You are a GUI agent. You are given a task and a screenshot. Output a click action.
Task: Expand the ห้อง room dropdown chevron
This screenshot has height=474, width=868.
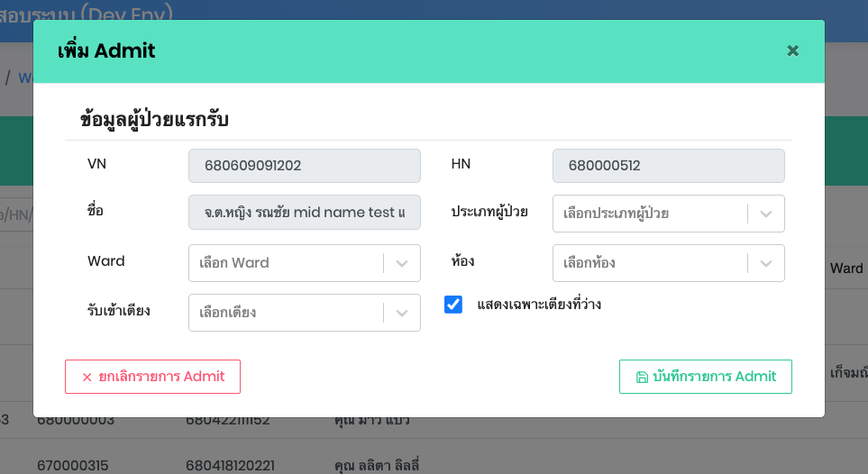point(766,263)
